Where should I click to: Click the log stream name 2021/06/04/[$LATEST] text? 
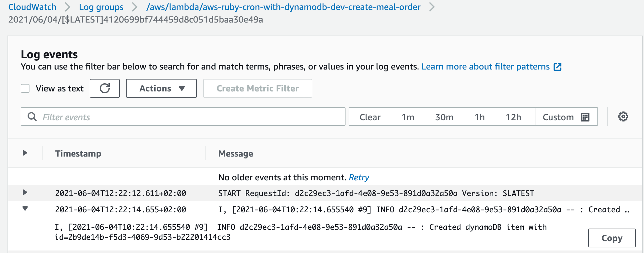pos(135,19)
